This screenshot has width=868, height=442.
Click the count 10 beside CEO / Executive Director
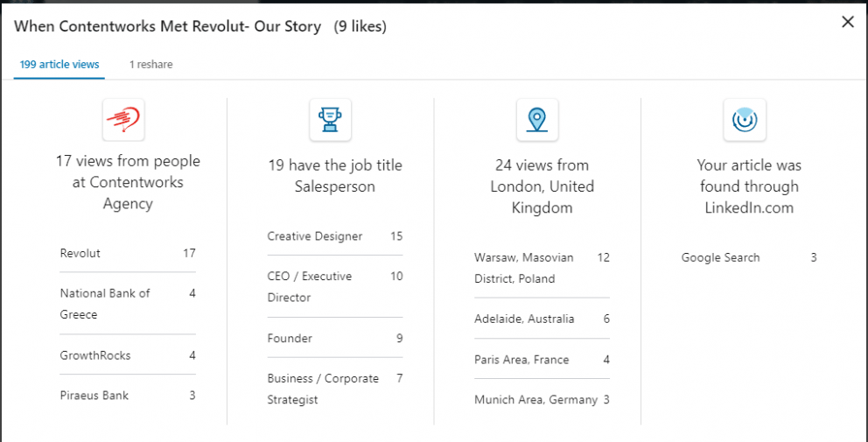click(x=396, y=276)
